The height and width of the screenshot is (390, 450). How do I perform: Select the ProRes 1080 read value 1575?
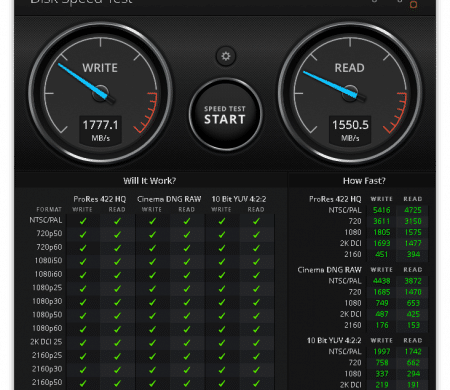[x=413, y=232]
